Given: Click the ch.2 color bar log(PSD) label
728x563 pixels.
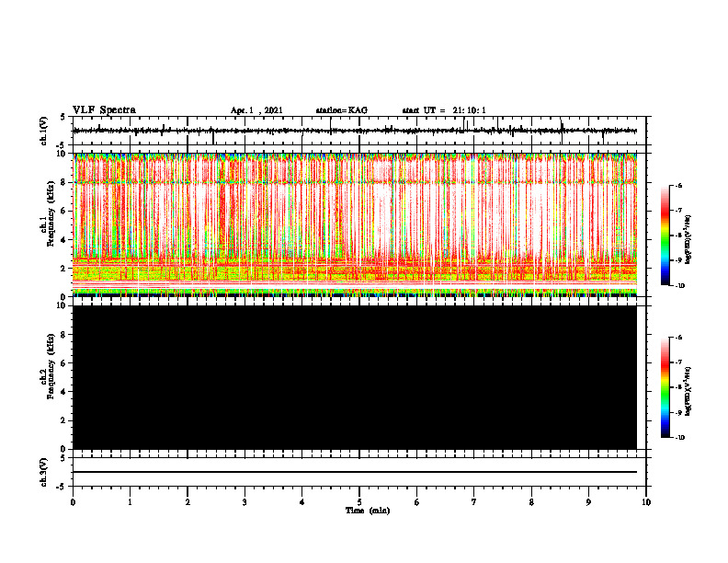Looking at the screenshot, I should click(x=688, y=391).
